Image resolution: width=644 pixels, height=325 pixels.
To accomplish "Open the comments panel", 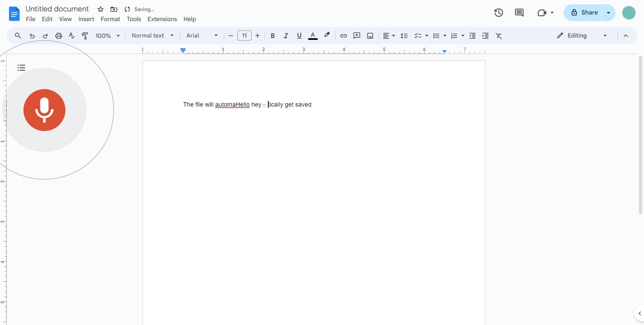I will 519,12.
